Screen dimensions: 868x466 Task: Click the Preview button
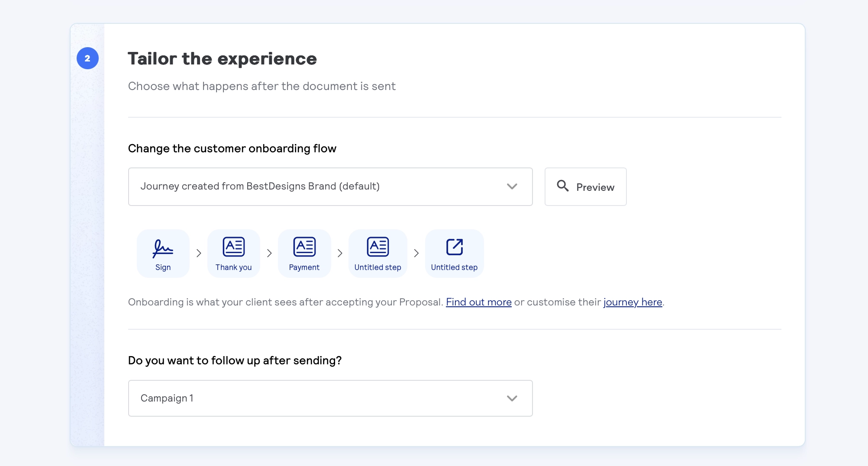point(585,186)
